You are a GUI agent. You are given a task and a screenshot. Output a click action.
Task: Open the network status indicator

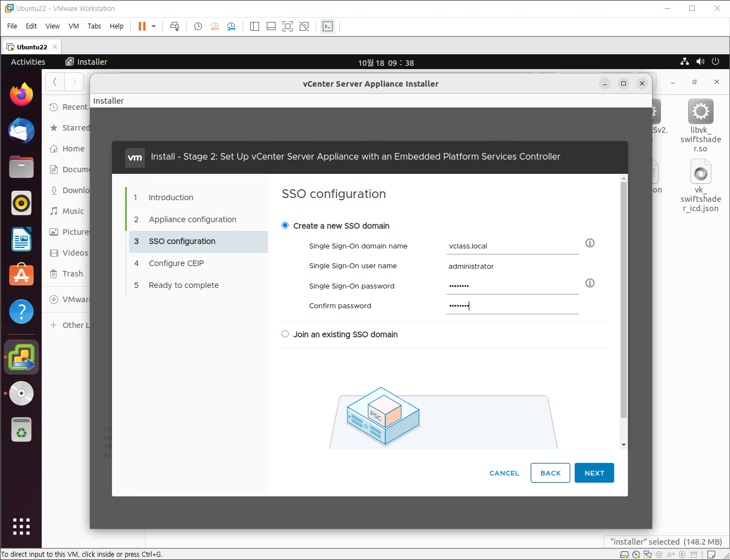point(684,61)
